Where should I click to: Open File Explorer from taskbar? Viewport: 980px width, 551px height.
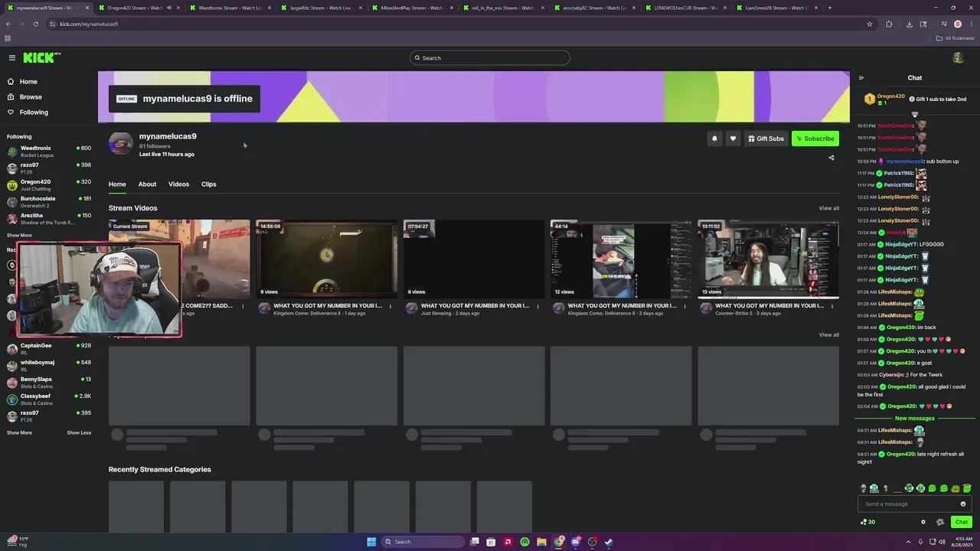(x=541, y=542)
